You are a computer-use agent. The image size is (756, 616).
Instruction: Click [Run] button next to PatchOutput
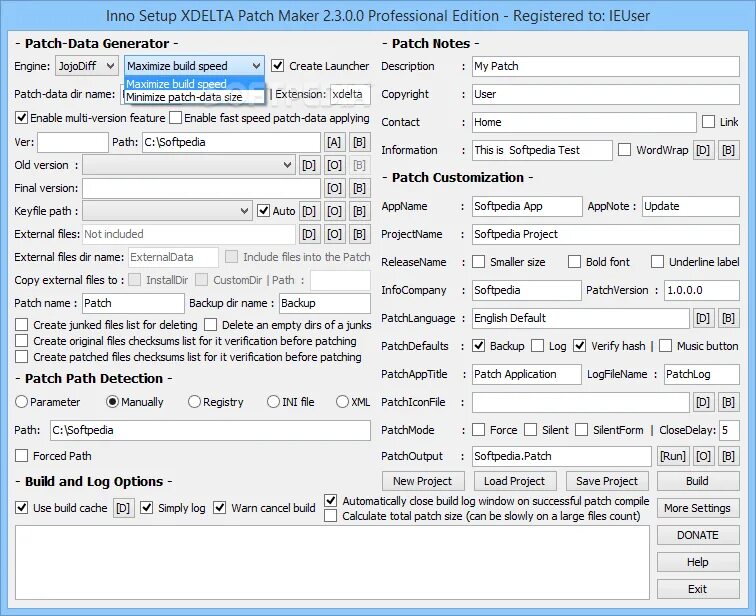[x=673, y=456]
